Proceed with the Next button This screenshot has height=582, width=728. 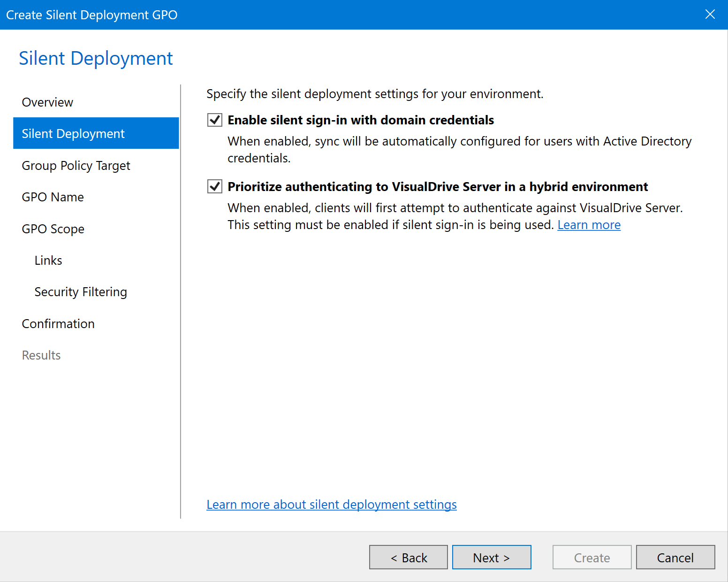point(491,558)
